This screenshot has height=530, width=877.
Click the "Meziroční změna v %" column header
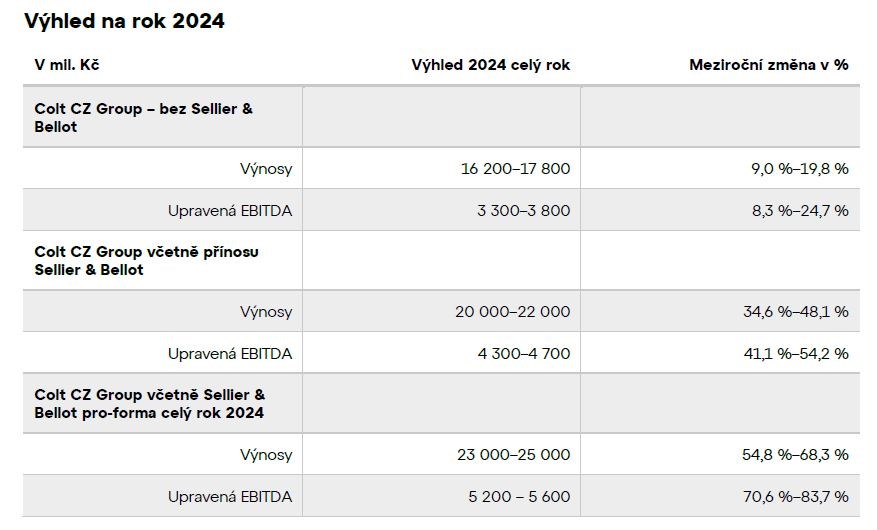[768, 65]
